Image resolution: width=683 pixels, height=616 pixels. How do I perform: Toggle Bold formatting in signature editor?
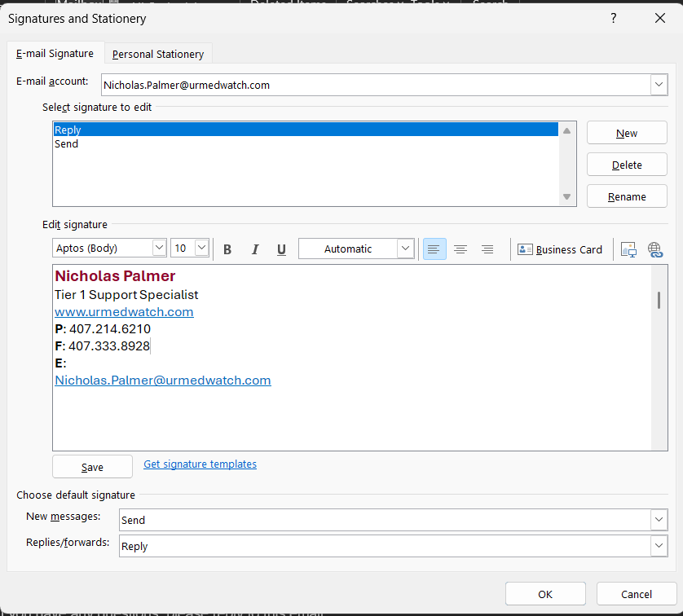click(x=227, y=249)
